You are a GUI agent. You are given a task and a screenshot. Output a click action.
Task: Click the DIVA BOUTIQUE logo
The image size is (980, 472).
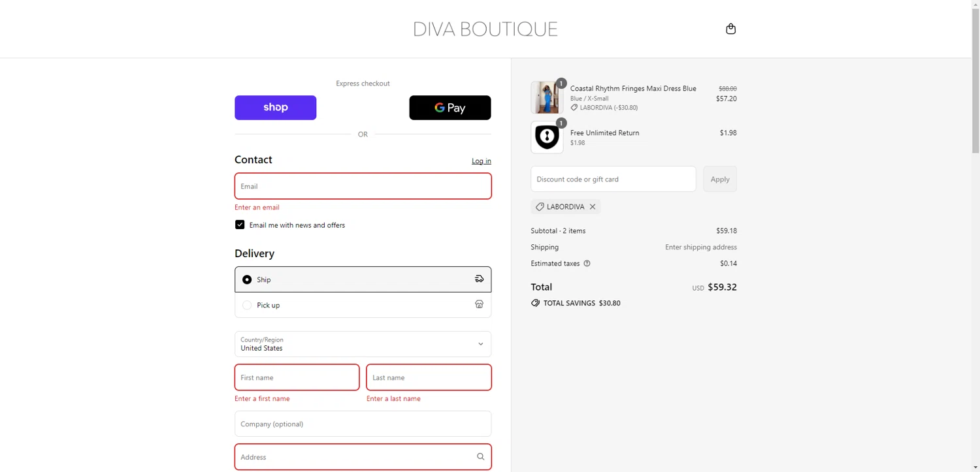485,29
